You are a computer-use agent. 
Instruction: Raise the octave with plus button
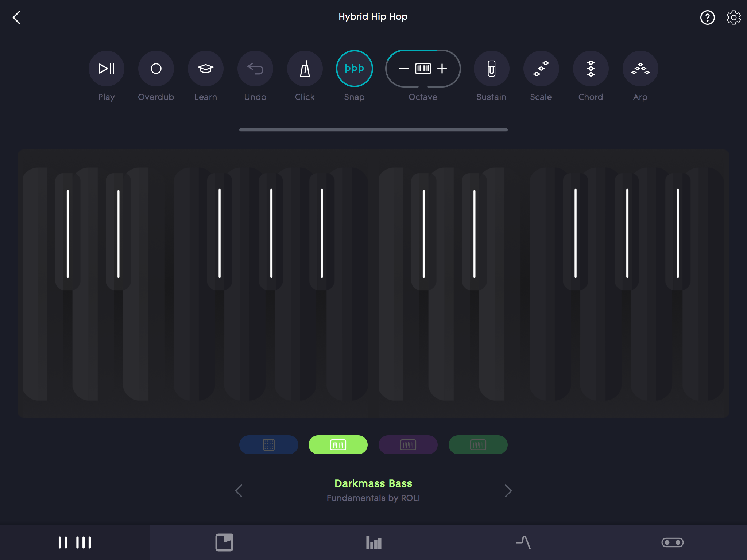pos(442,69)
